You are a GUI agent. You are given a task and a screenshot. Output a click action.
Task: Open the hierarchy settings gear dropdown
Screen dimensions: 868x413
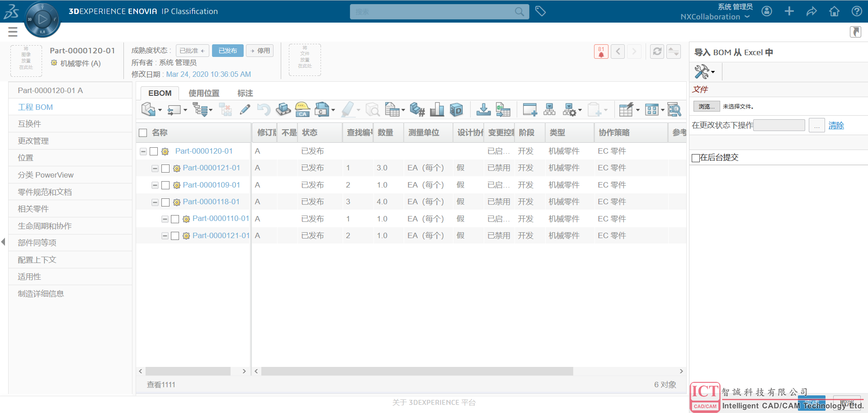point(572,109)
